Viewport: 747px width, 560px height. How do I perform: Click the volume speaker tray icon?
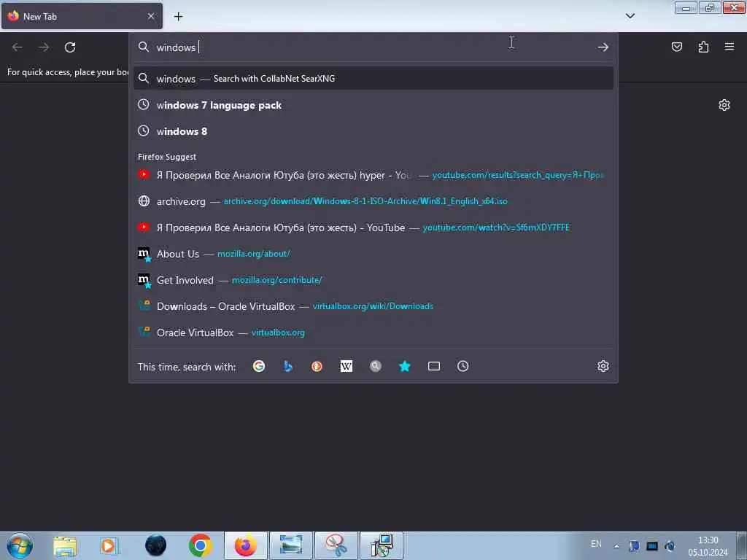tap(670, 546)
